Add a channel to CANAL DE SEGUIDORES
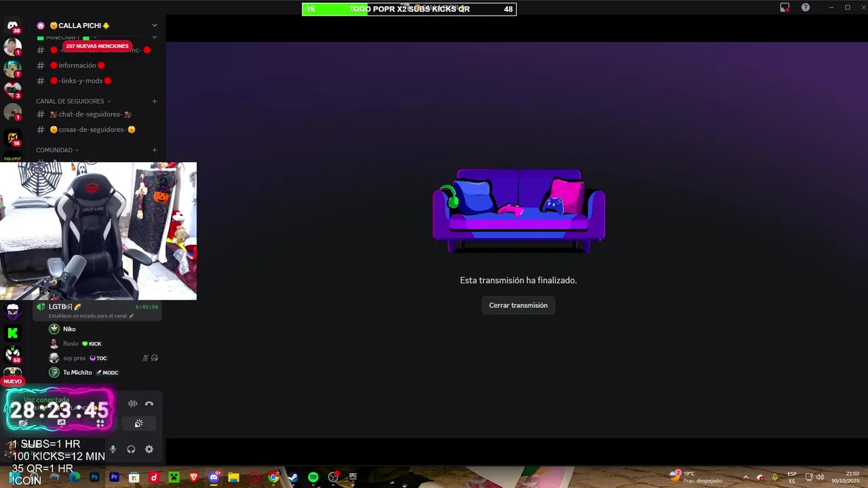 point(155,101)
